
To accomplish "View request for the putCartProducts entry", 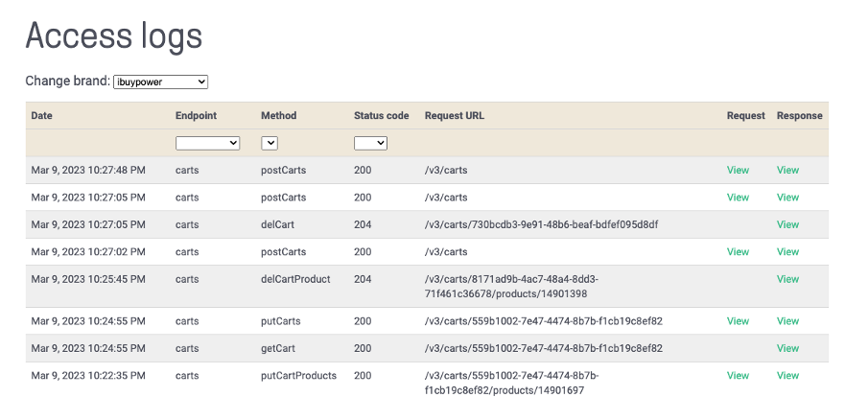I will (x=738, y=376).
